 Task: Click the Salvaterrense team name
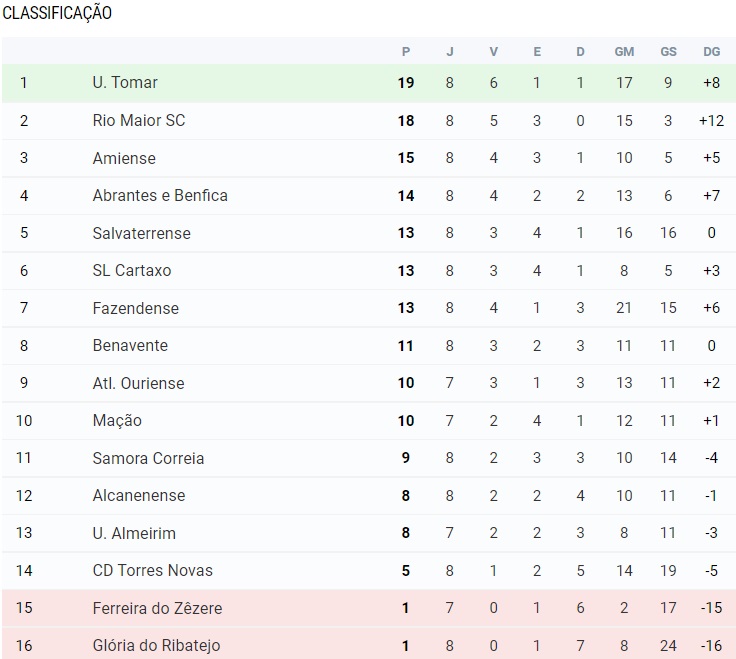tap(141, 233)
